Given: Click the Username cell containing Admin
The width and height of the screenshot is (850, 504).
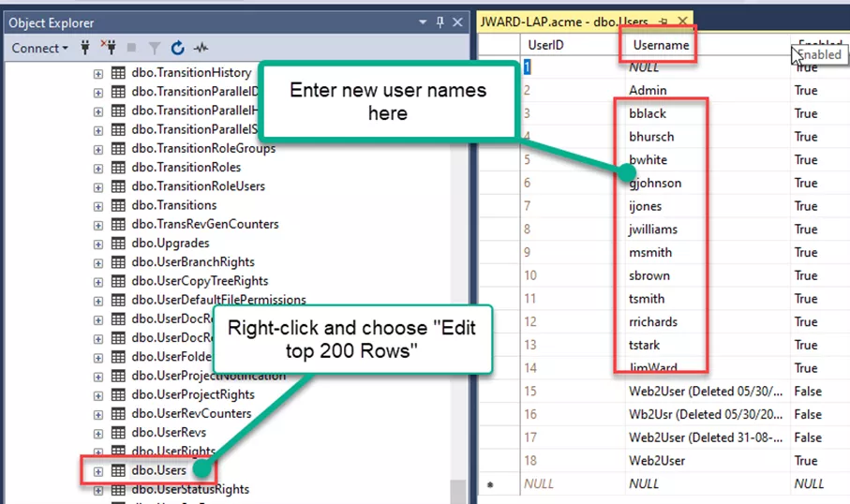Looking at the screenshot, I should tap(647, 91).
